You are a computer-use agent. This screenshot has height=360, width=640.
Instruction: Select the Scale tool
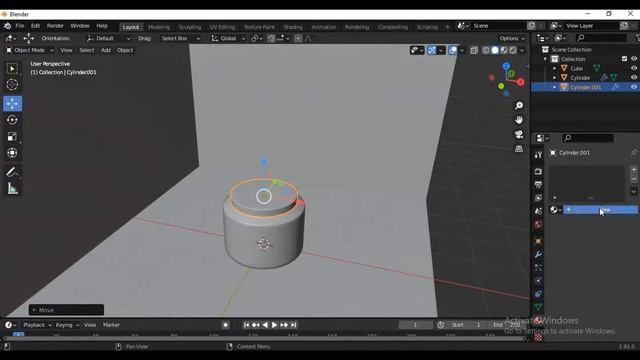pyautogui.click(x=12, y=136)
